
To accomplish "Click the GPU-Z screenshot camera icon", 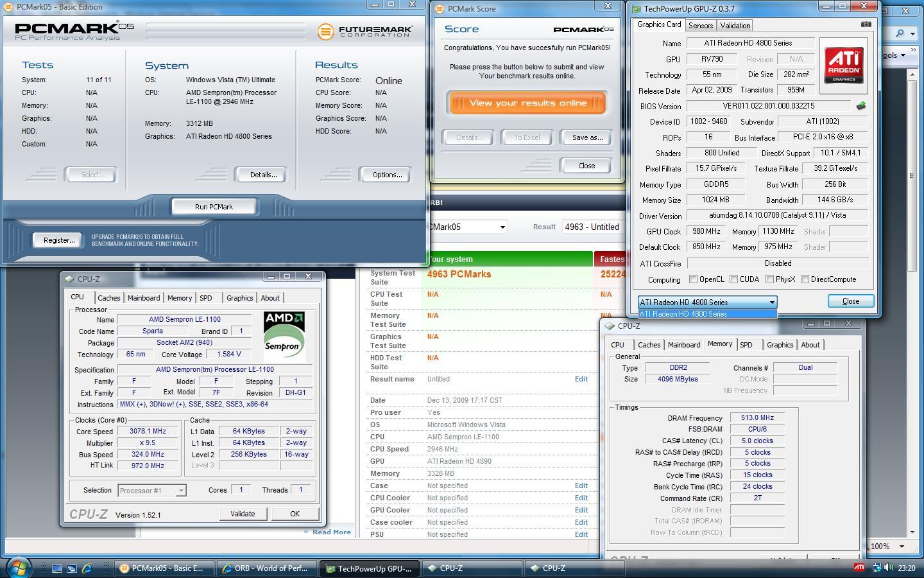I will click(866, 24).
